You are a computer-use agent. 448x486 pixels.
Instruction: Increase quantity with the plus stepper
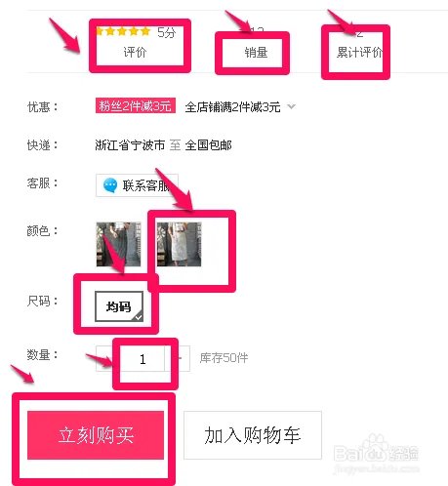pyautogui.click(x=180, y=358)
